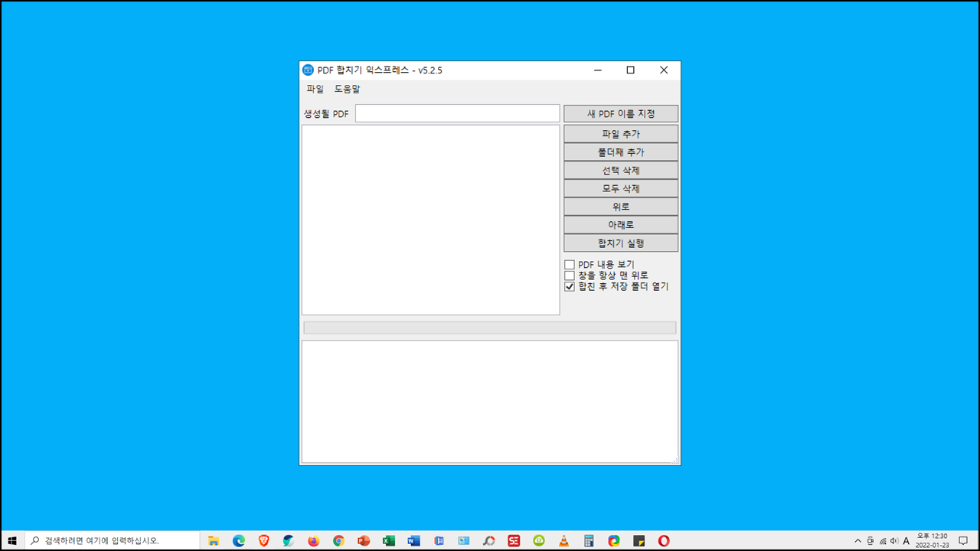The width and height of the screenshot is (980, 551).
Task: Show hidden system tray icons
Action: [857, 541]
